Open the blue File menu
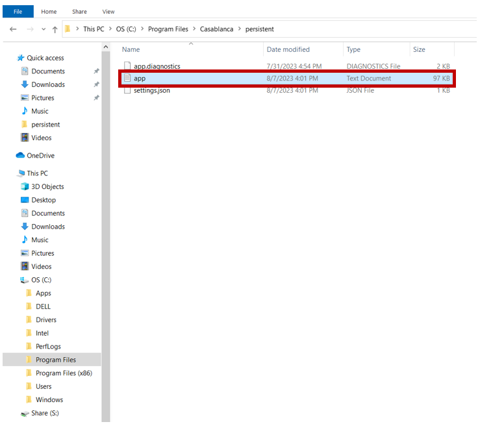 tap(18, 11)
